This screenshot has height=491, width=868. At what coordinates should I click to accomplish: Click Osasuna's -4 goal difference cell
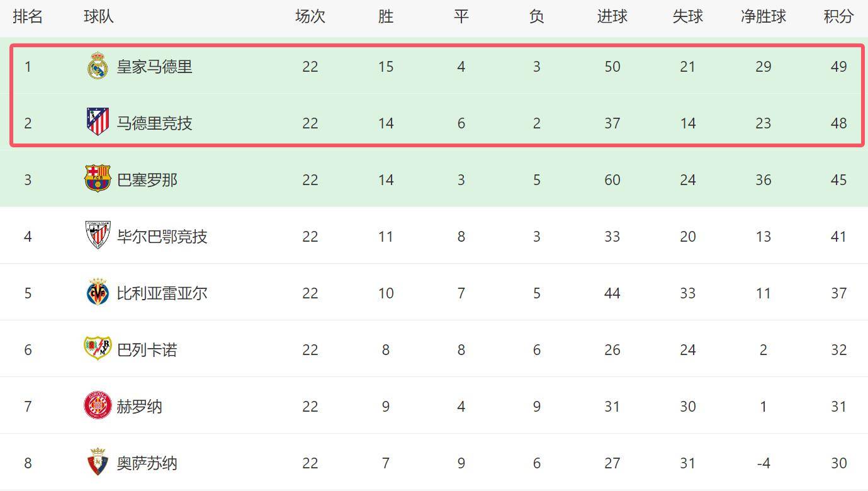pos(763,463)
